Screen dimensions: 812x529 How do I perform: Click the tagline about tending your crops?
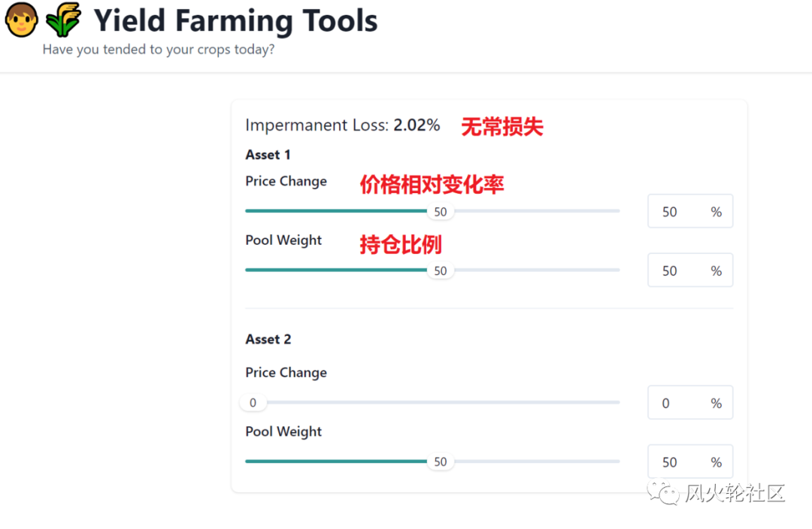click(159, 50)
